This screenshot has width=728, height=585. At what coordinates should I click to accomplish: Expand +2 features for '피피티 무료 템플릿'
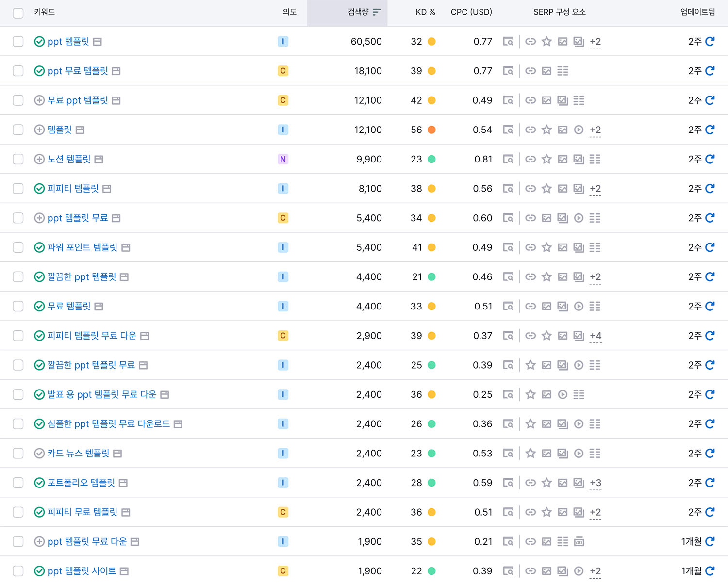(595, 513)
